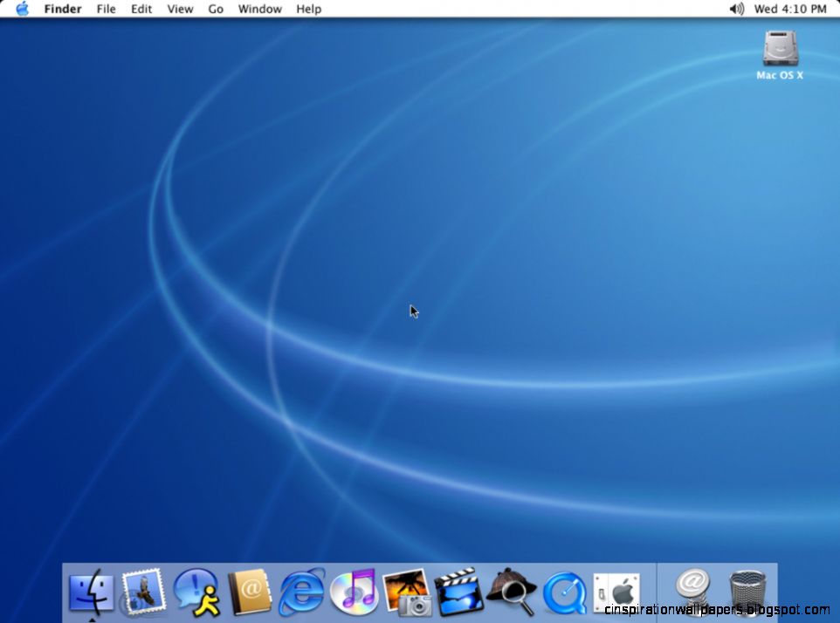Open Finder from the Dock
The width and height of the screenshot is (840, 623).
[91, 592]
